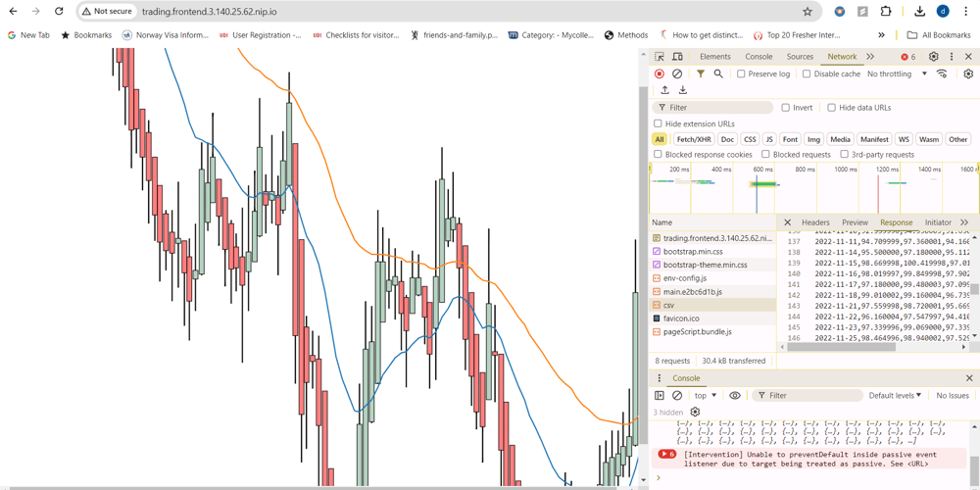This screenshot has height=490, width=980.
Task: Select main.e2bc6d1b.js in request list
Action: [x=692, y=292]
